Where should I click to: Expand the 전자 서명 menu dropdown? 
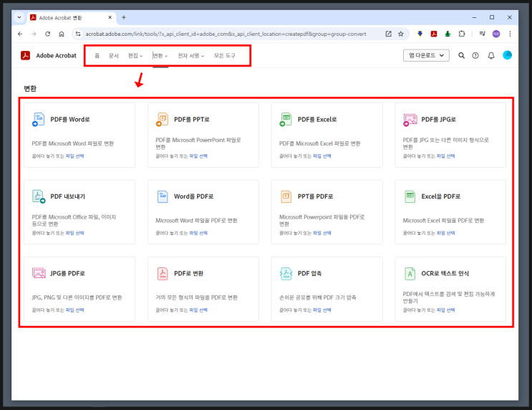[191, 56]
